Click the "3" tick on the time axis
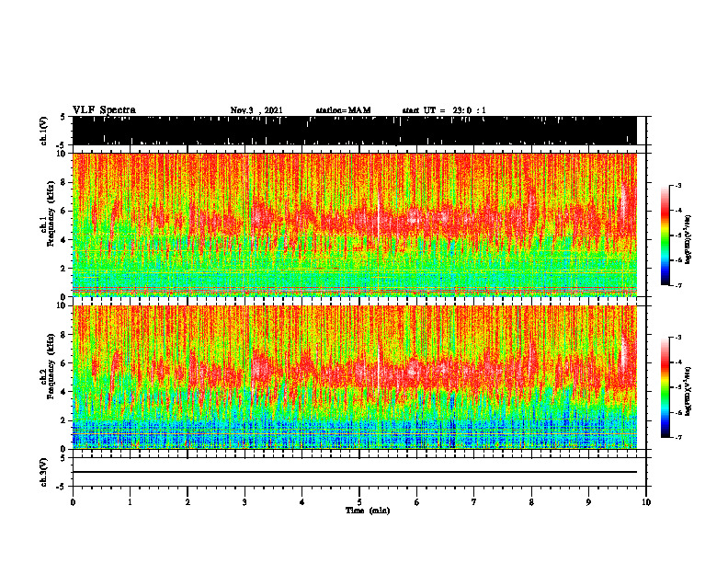The image size is (728, 563). point(245,502)
